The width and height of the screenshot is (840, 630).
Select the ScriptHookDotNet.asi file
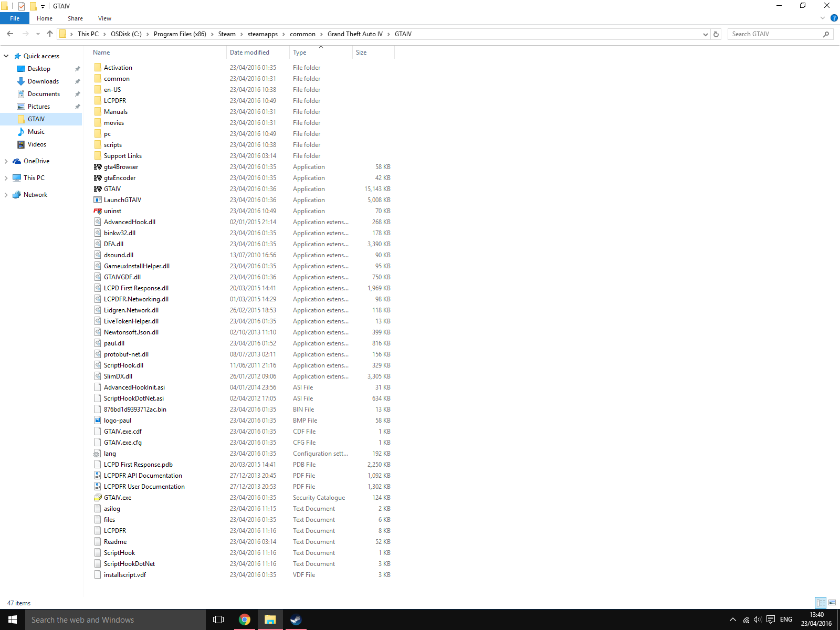pyautogui.click(x=134, y=398)
